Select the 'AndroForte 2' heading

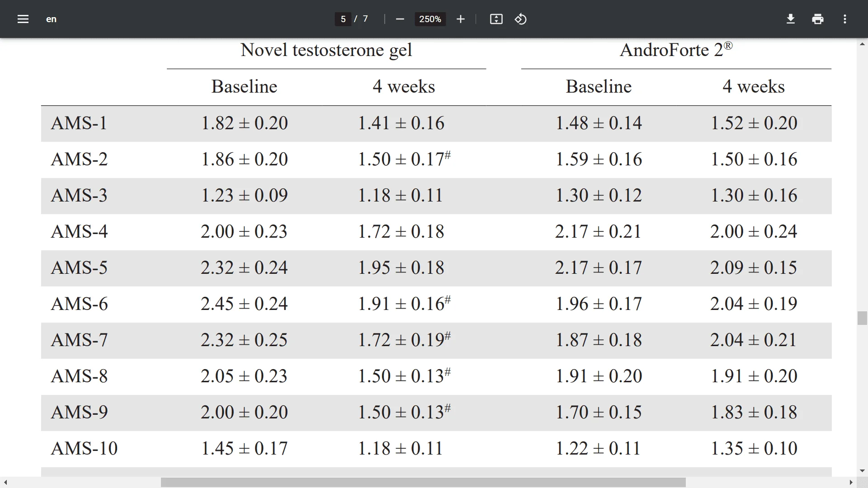click(676, 49)
